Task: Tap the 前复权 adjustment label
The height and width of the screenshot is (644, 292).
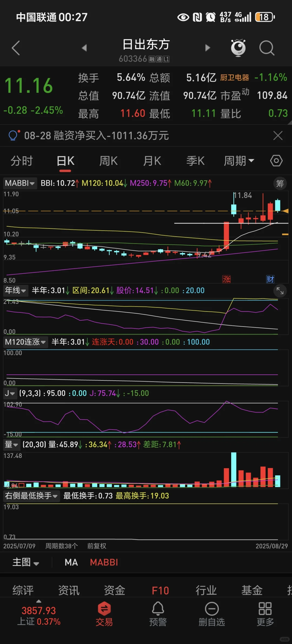Action: point(97,546)
